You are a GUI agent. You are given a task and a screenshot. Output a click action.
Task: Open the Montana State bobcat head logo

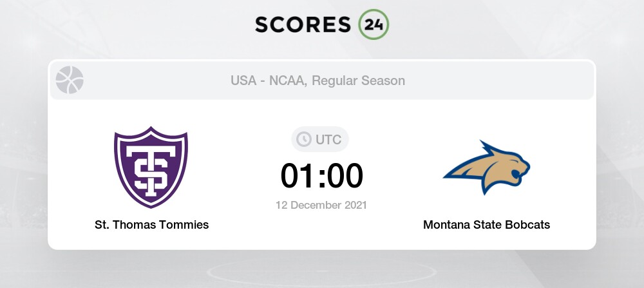[487, 167]
